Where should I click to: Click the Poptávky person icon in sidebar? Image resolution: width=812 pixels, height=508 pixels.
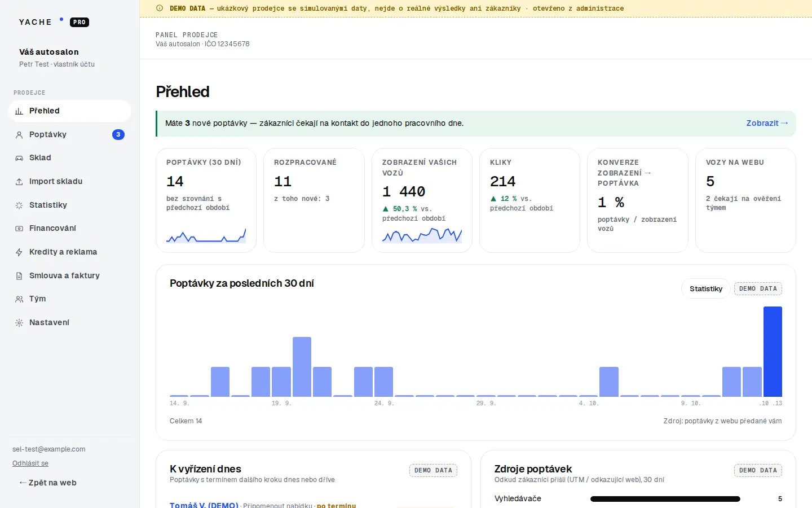click(x=19, y=135)
